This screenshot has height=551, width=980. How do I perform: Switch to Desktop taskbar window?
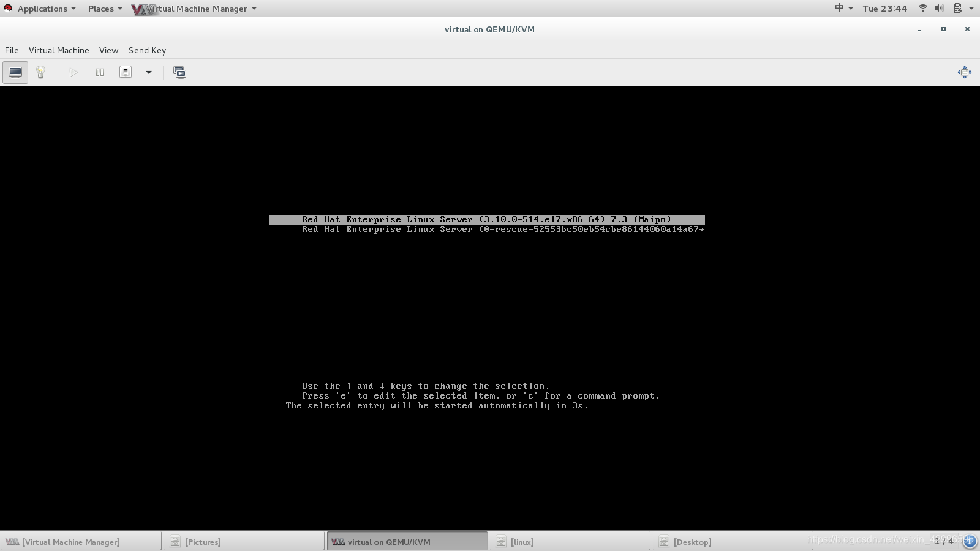733,541
